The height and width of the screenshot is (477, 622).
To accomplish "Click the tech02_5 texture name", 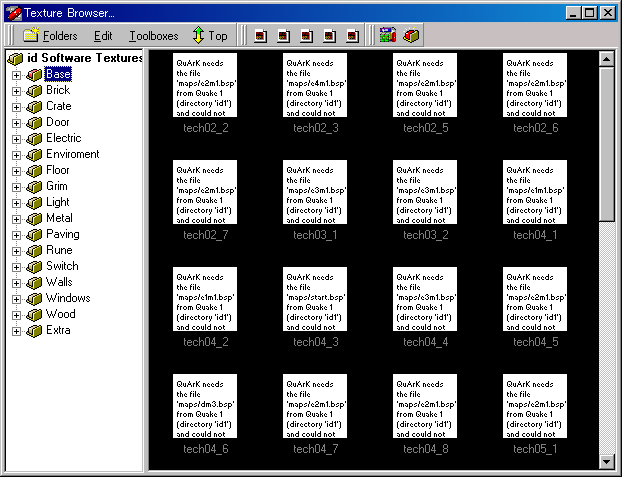I will 426,128.
